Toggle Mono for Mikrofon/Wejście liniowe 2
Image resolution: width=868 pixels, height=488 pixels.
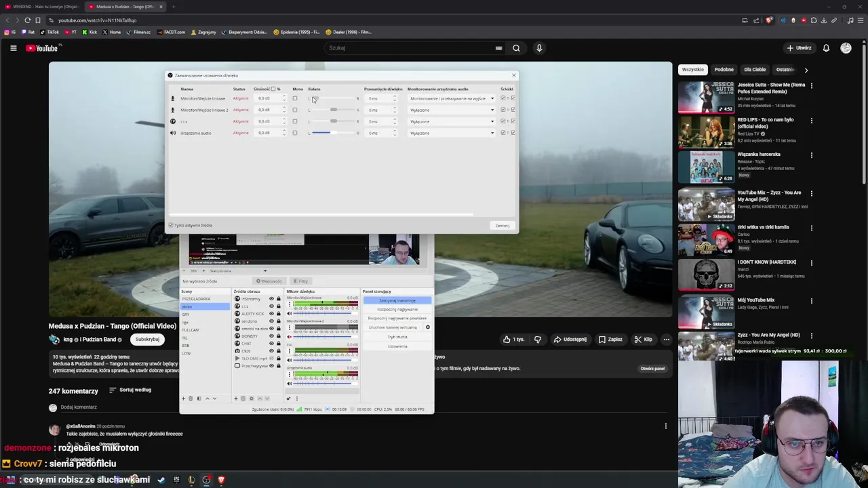[x=295, y=110]
